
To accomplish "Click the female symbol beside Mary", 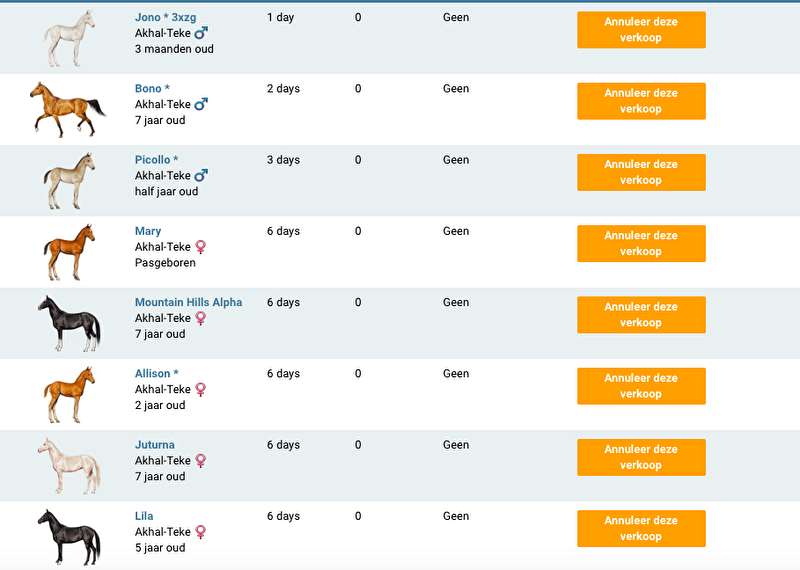I will (200, 247).
